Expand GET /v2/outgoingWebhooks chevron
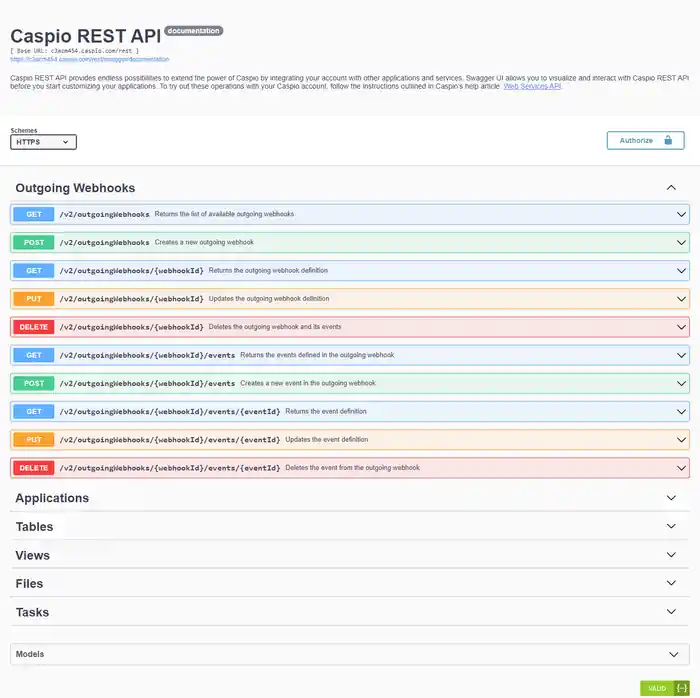Image resolution: width=700 pixels, height=698 pixels. click(681, 214)
